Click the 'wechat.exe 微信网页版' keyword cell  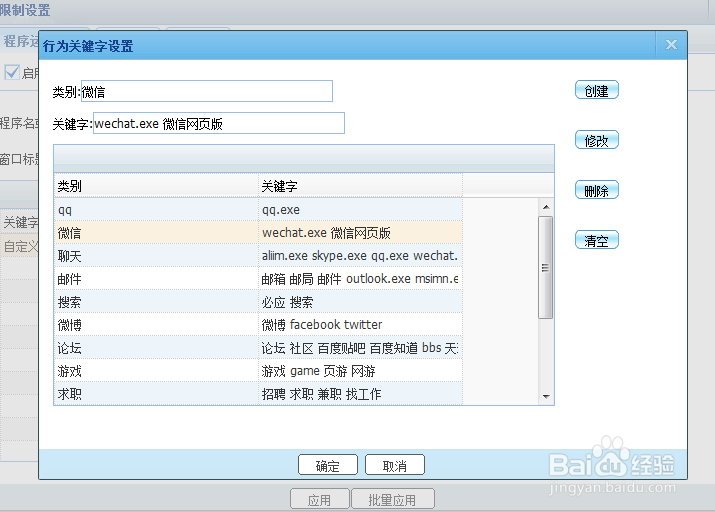(360, 233)
